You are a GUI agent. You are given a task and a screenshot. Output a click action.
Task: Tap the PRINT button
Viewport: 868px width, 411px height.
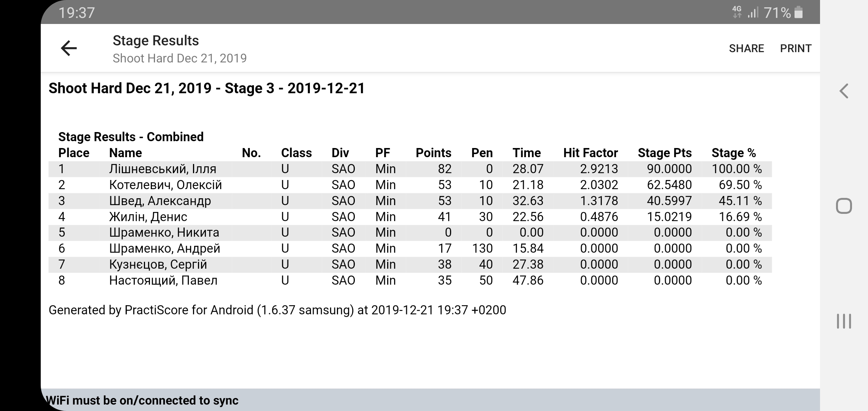(x=796, y=48)
